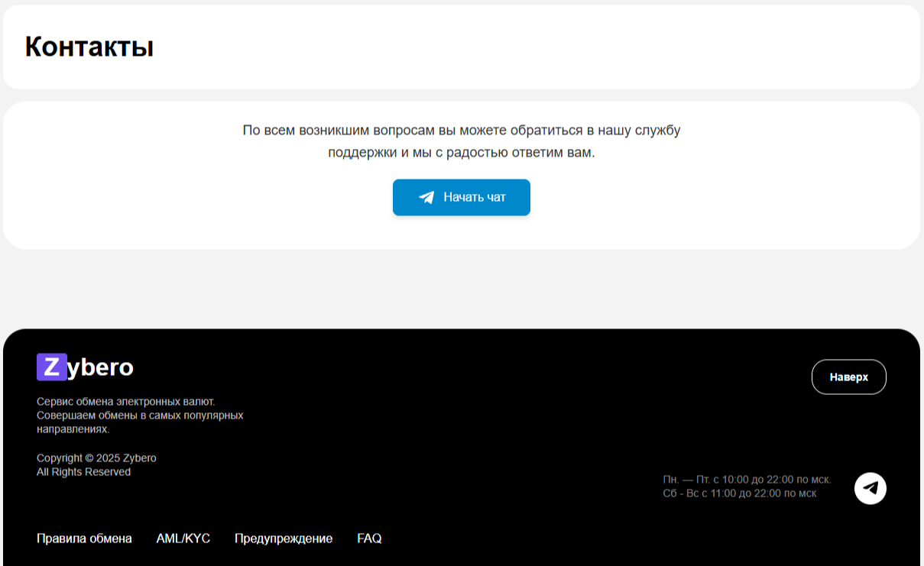Tap the Telegram messenger icon near working hours
This screenshot has width=924, height=566.
[x=869, y=487]
